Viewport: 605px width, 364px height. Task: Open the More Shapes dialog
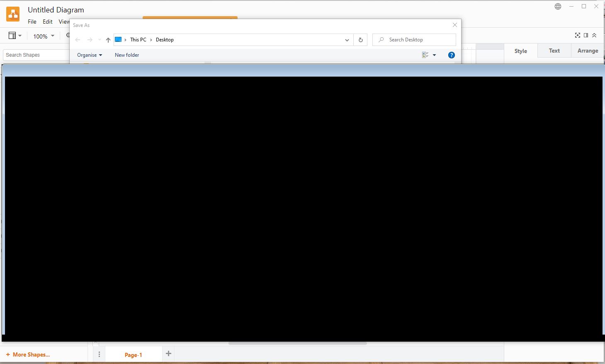point(28,354)
